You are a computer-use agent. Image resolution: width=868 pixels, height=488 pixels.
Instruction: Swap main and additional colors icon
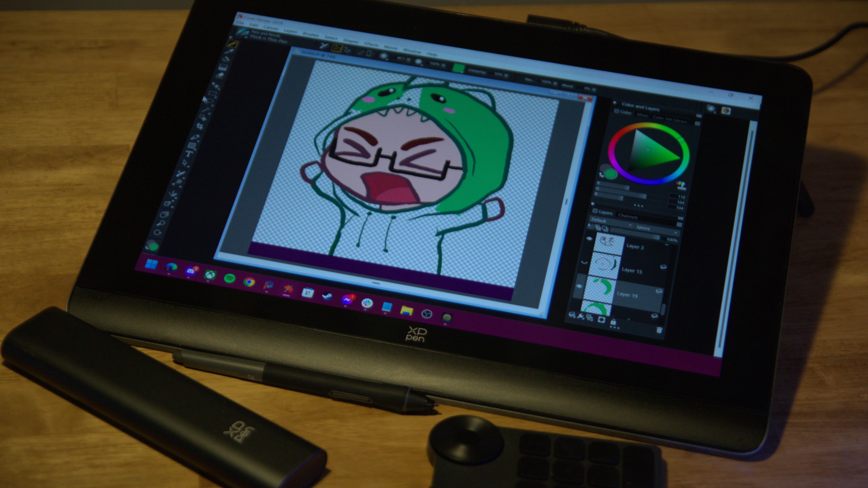(x=601, y=175)
